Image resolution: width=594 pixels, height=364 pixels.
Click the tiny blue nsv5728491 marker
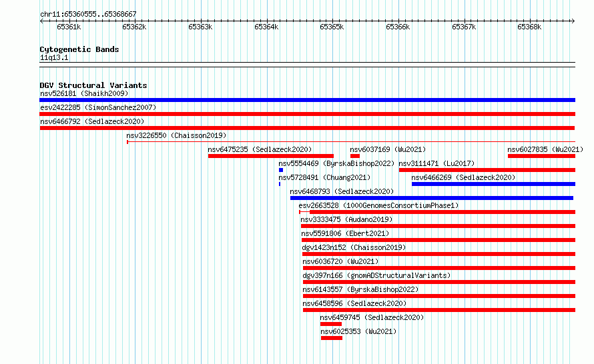(280, 184)
